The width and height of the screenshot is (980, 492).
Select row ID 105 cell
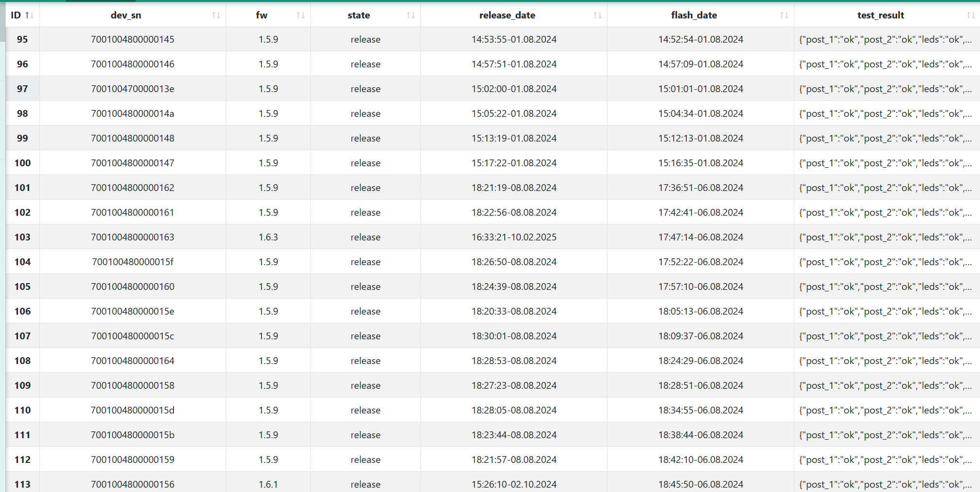22,286
